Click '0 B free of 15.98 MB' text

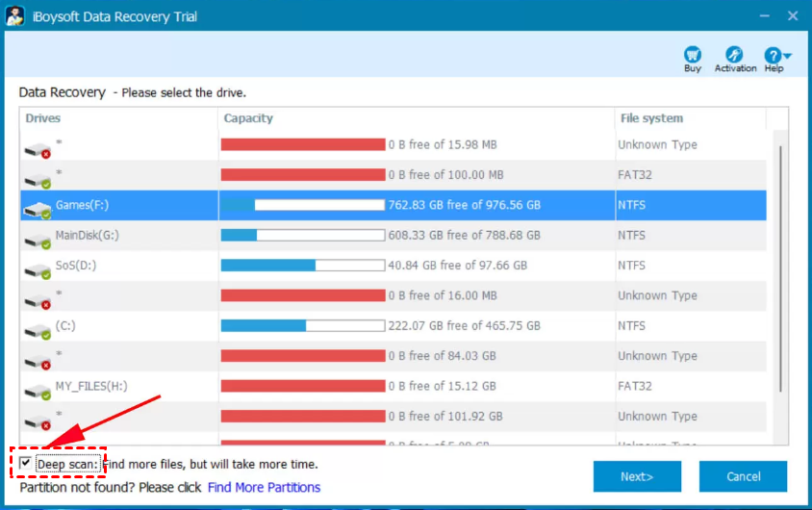(x=443, y=144)
